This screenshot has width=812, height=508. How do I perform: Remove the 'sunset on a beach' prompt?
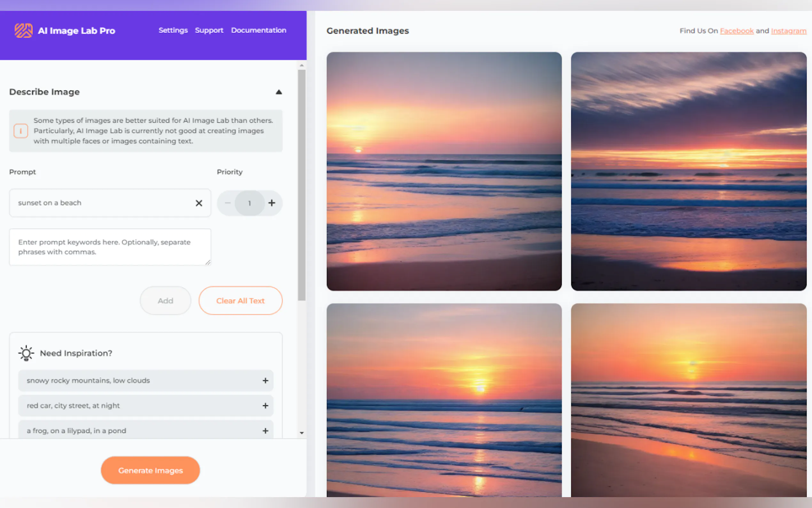click(199, 203)
